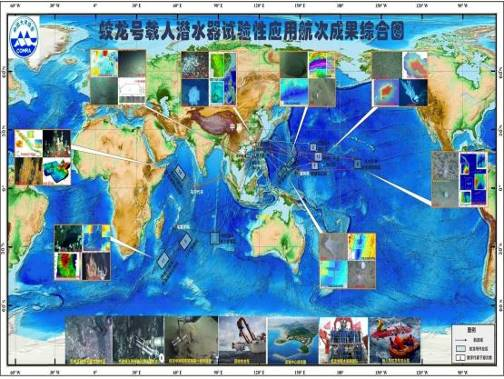Select the 3D terrain model thumbnail left of Africa
This screenshot has height=379, width=504.
tap(57, 171)
